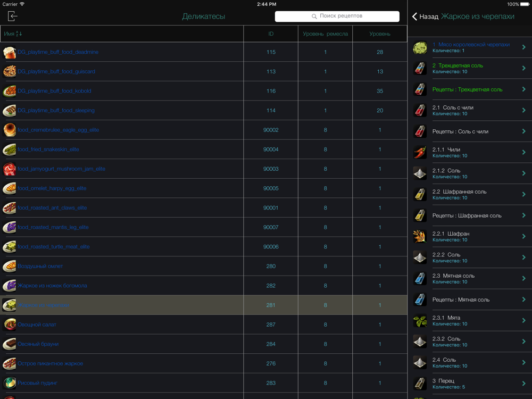Tap the 2.3 Мятная соль blue vial icon

tap(420, 279)
